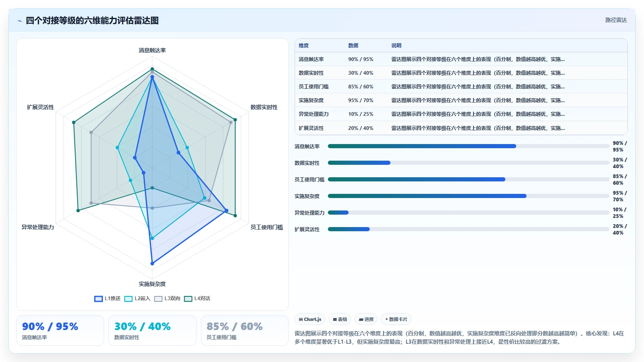Click the description text in the 实施复杂度 table row
Screen dimensions: 644x362
(478, 100)
